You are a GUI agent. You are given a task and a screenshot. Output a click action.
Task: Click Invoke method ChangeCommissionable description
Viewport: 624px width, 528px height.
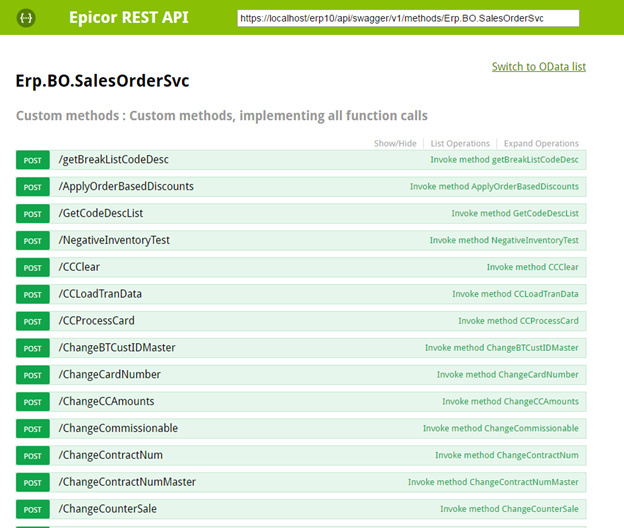pyautogui.click(x=501, y=428)
